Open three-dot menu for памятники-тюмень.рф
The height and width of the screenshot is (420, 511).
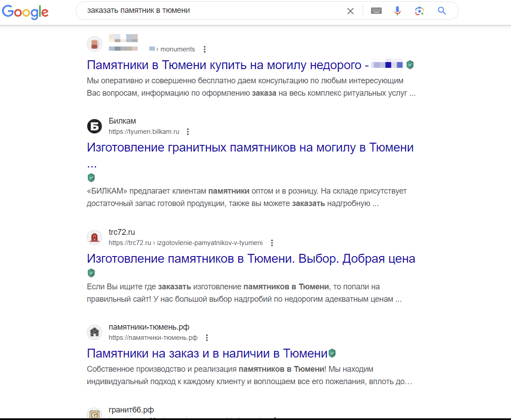pos(206,338)
